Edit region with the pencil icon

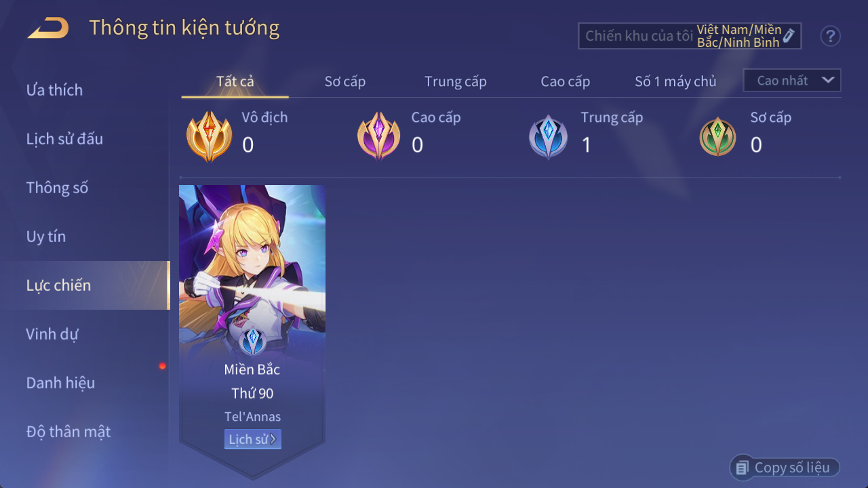click(789, 35)
